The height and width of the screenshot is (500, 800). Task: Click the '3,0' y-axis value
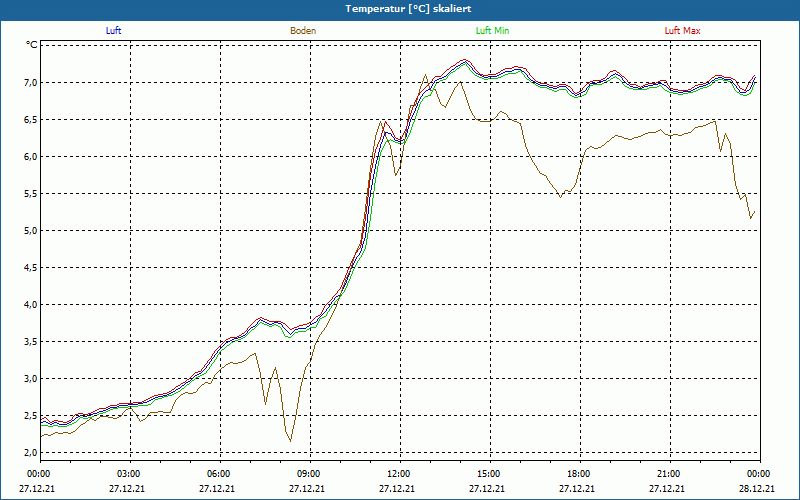click(31, 379)
